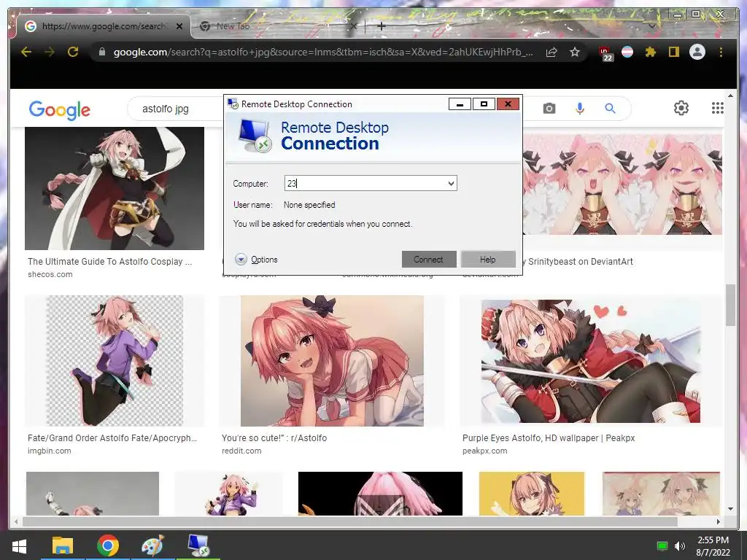Close the New Tab tab
747x560 pixels.
(354, 27)
